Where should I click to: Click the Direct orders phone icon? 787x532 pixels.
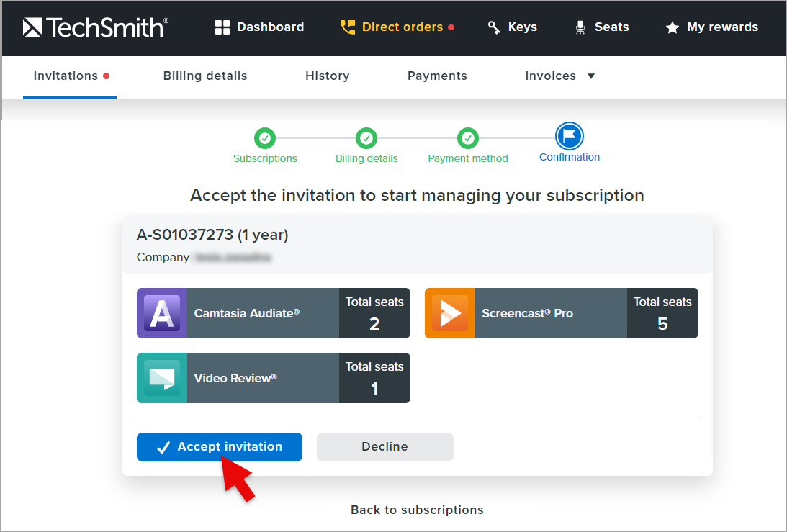click(x=348, y=27)
